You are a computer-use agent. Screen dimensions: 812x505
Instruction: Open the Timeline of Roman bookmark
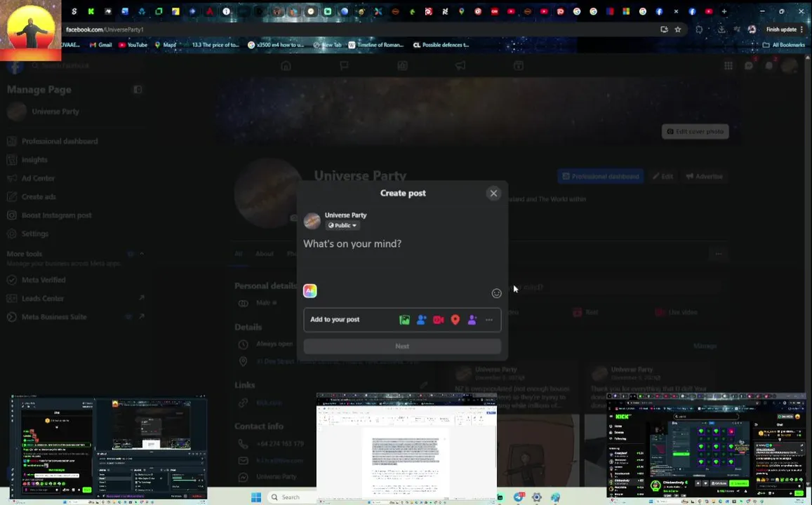(375, 45)
